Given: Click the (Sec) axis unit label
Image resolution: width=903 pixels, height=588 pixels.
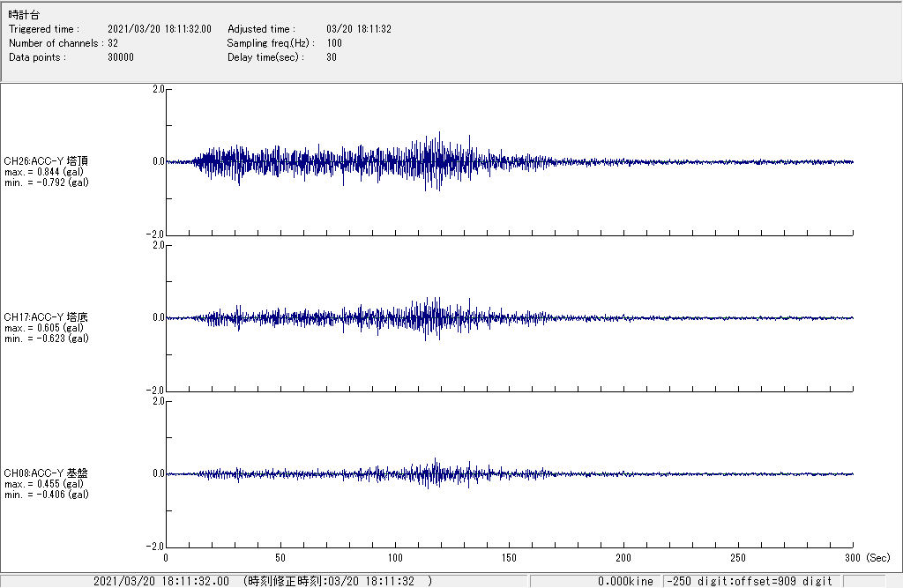Looking at the screenshot, I should tap(878, 558).
